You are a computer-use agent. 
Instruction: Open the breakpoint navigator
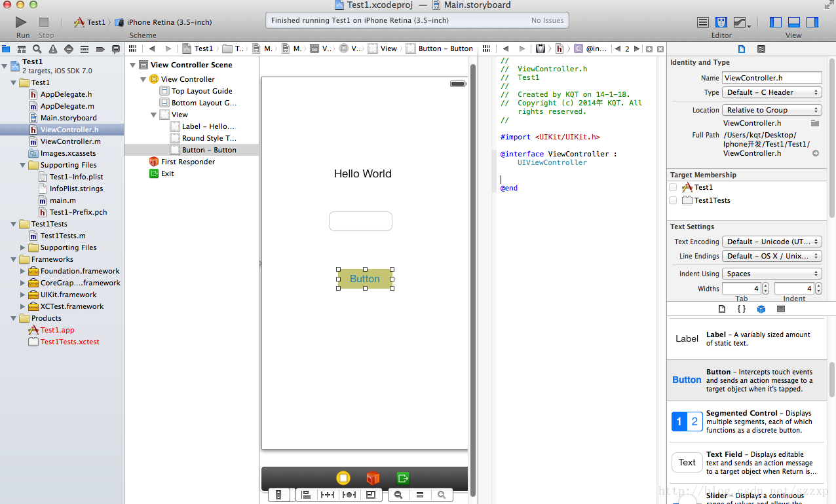point(100,49)
